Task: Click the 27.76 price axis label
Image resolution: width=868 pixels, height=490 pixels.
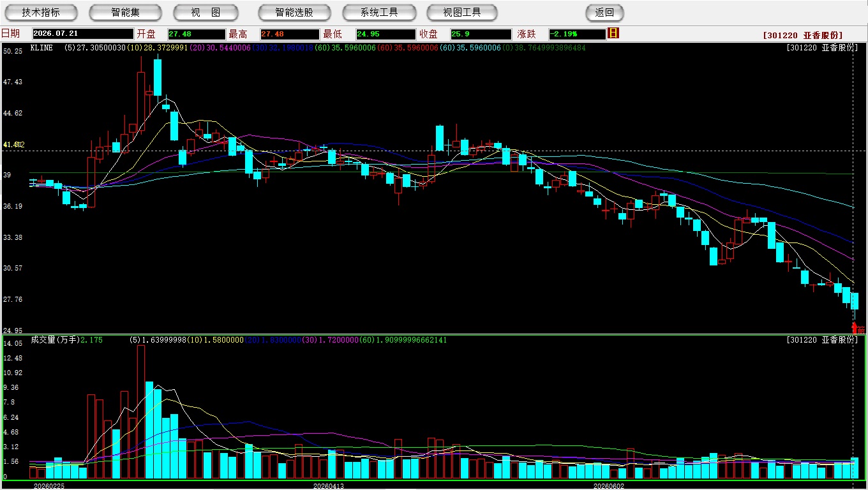Action: tap(13, 299)
